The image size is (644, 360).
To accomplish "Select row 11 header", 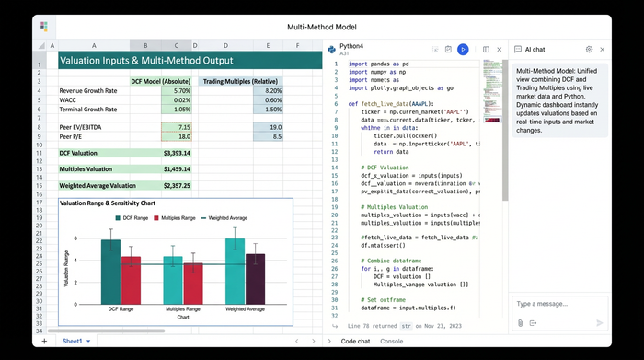I will [40, 153].
